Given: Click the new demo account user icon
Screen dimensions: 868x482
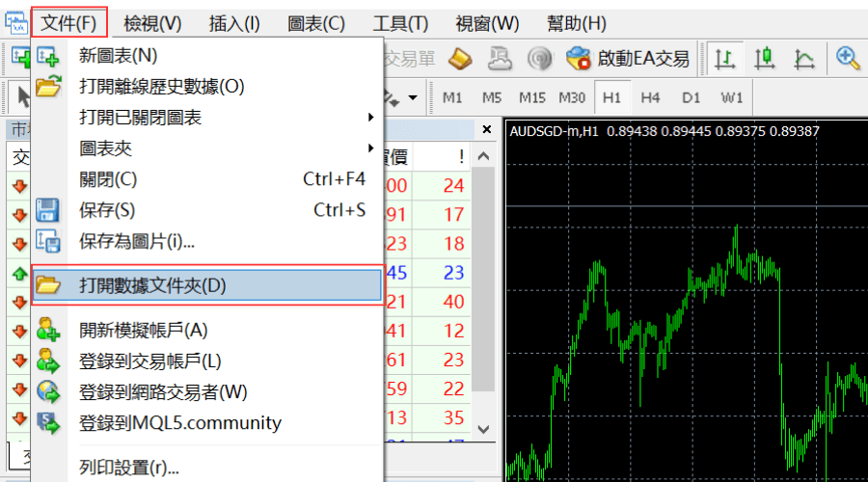Looking at the screenshot, I should click(x=48, y=330).
